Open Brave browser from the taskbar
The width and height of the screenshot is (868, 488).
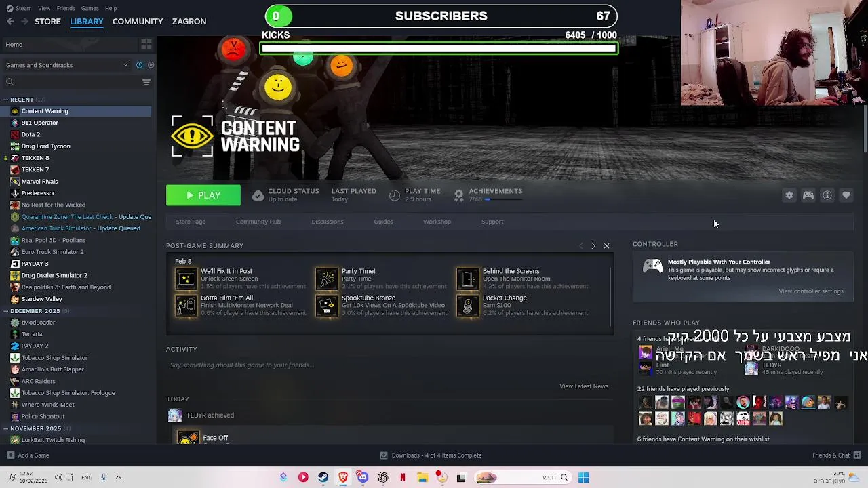click(x=343, y=478)
